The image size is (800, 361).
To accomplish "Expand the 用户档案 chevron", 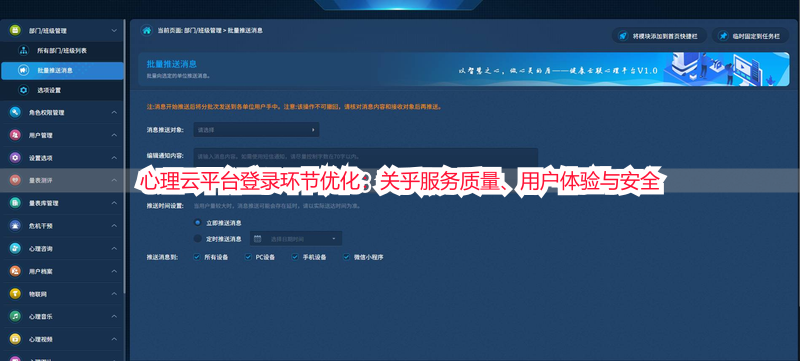I will (114, 271).
